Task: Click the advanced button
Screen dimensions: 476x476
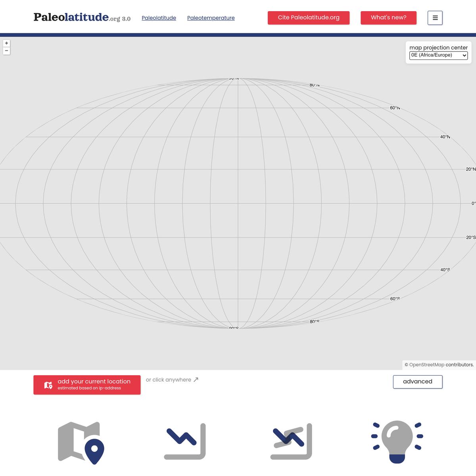Action: (x=418, y=382)
